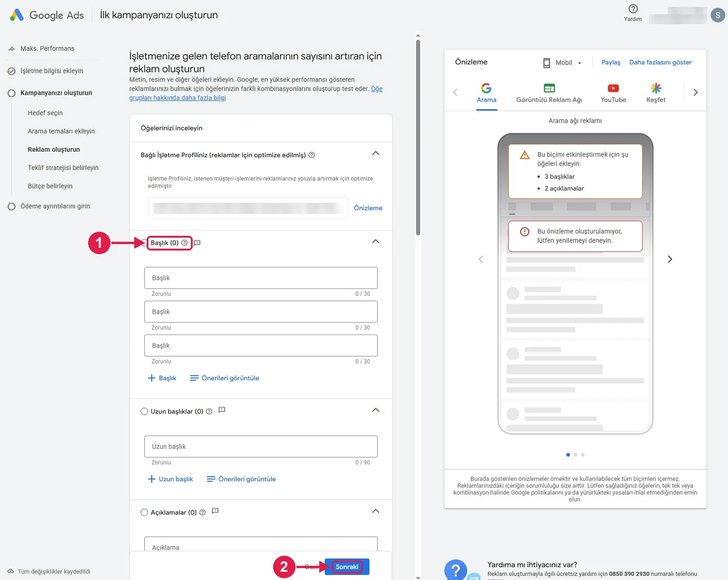
Task: Go to Bütçe belirleyin step
Action: click(x=50, y=186)
